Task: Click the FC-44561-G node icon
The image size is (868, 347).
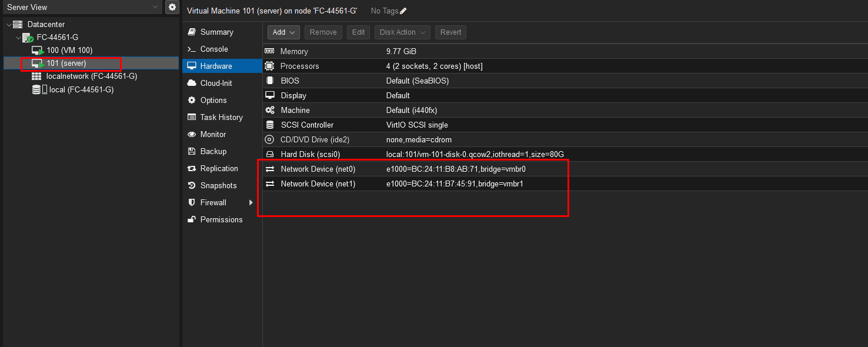Action: pyautogui.click(x=28, y=38)
